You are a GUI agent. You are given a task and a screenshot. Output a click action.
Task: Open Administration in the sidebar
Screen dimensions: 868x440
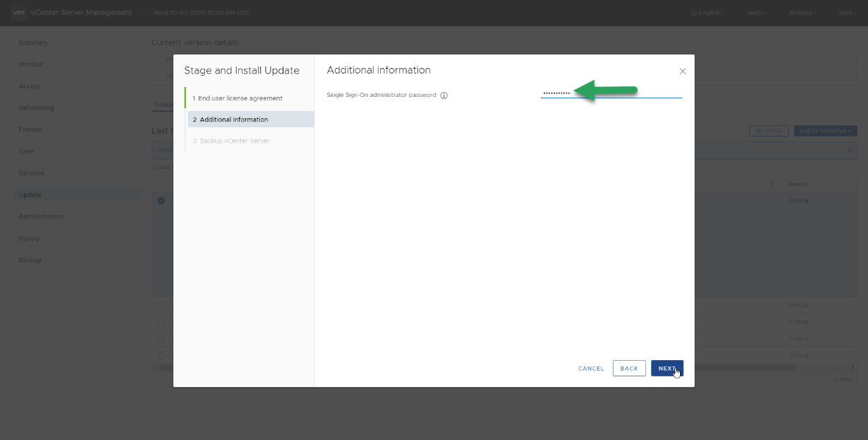pos(41,216)
